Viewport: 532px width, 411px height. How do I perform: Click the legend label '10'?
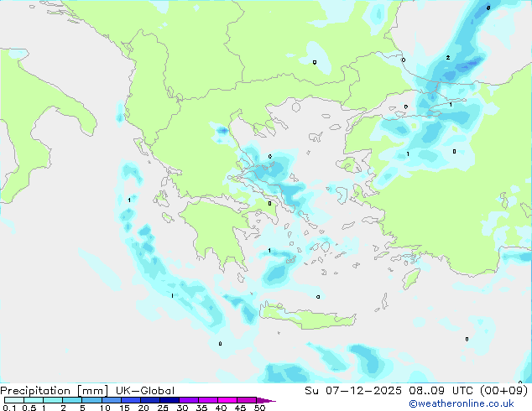coord(105,408)
